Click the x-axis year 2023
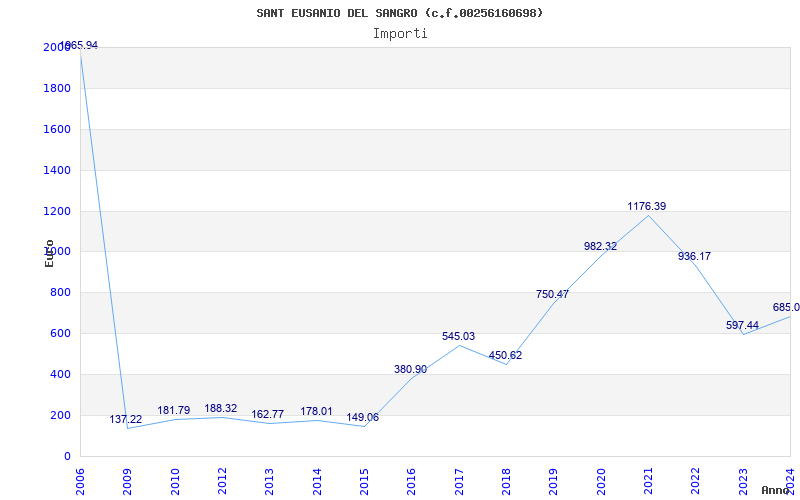This screenshot has width=800, height=500. [743, 481]
